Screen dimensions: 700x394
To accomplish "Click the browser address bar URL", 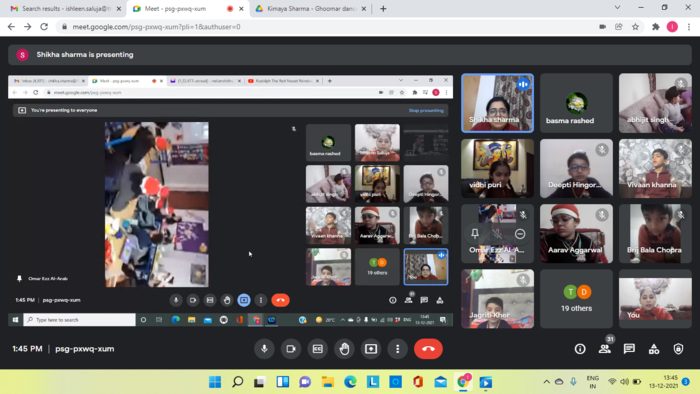I will [156, 27].
